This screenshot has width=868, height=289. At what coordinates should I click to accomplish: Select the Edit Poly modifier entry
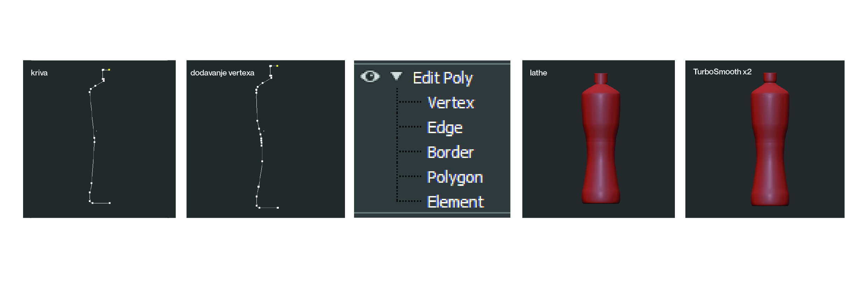coord(443,78)
